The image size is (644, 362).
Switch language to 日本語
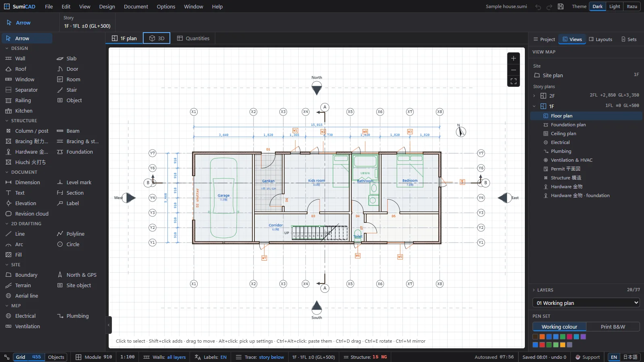(x=630, y=357)
